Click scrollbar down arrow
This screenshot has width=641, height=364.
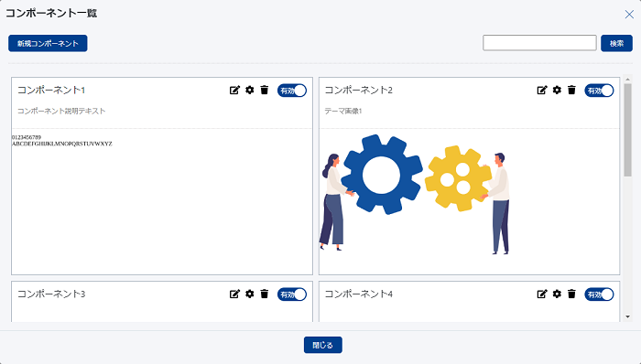pyautogui.click(x=627, y=316)
